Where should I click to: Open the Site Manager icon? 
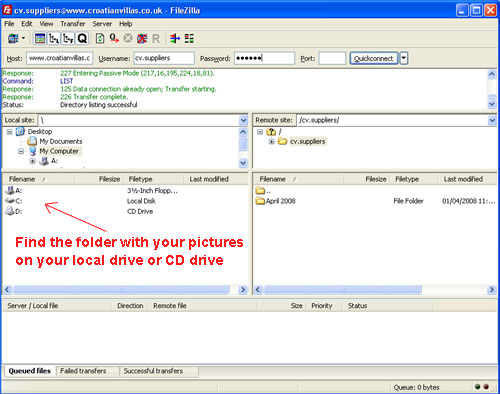coord(13,39)
